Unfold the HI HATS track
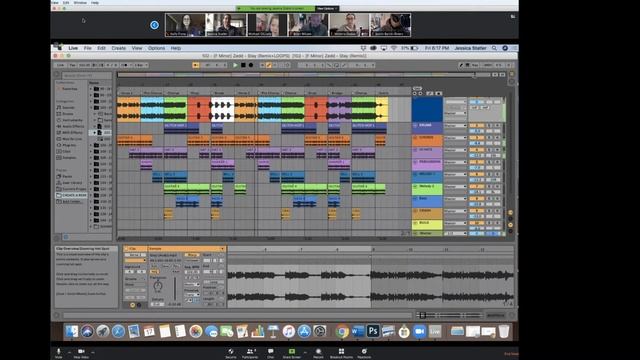The width and height of the screenshot is (640, 360). [416, 150]
